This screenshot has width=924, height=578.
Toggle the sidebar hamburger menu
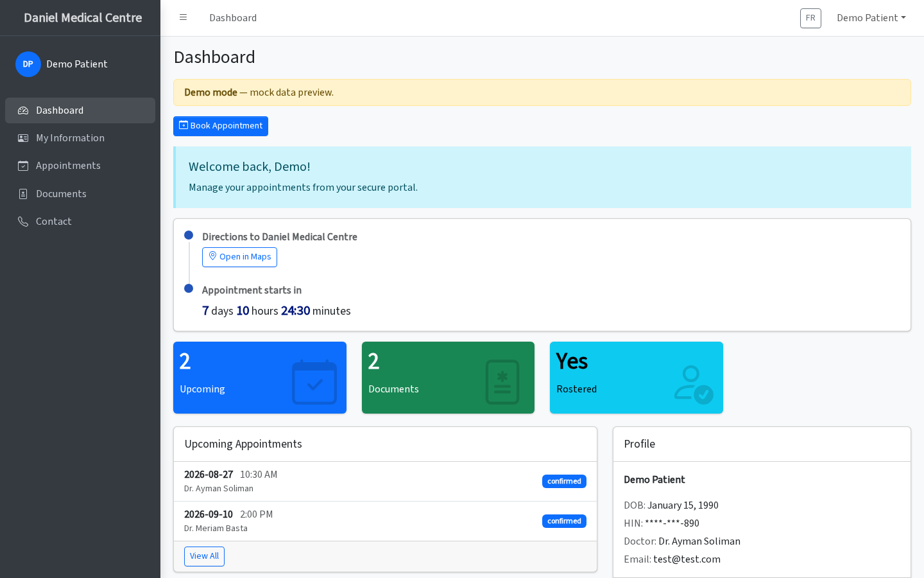pyautogui.click(x=183, y=17)
